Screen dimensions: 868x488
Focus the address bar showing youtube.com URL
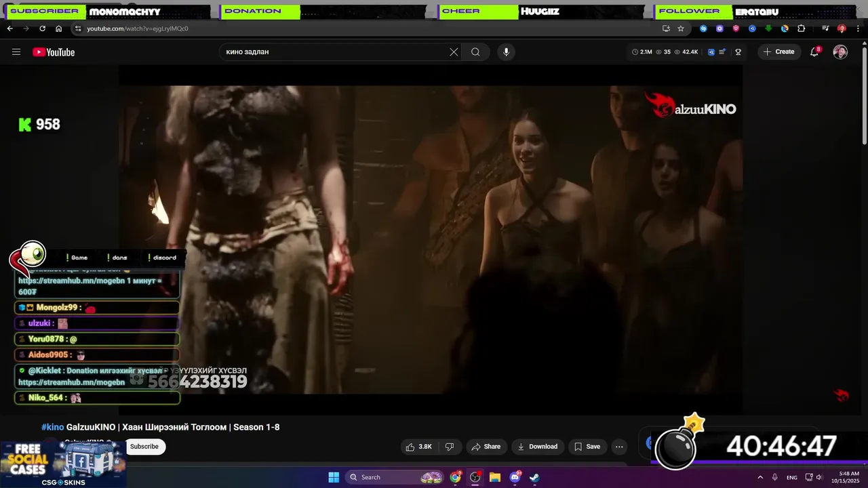(366, 28)
